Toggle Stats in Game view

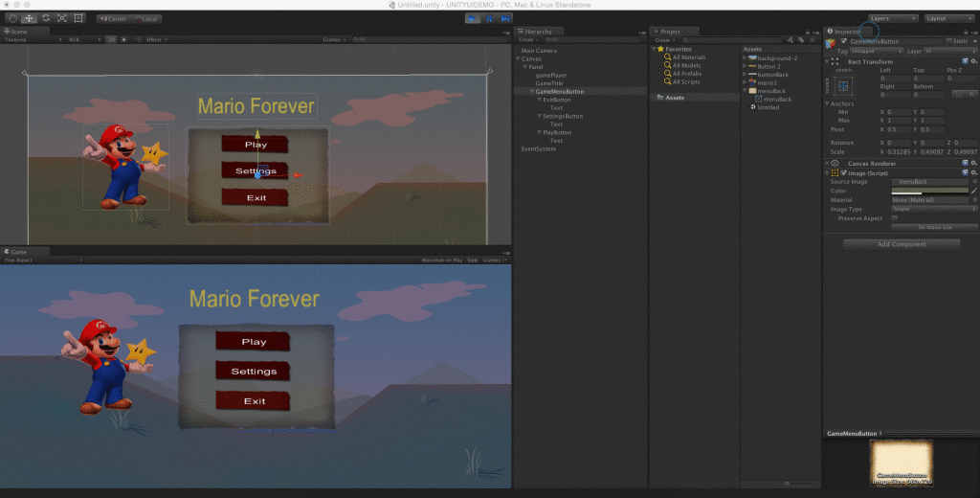(473, 260)
